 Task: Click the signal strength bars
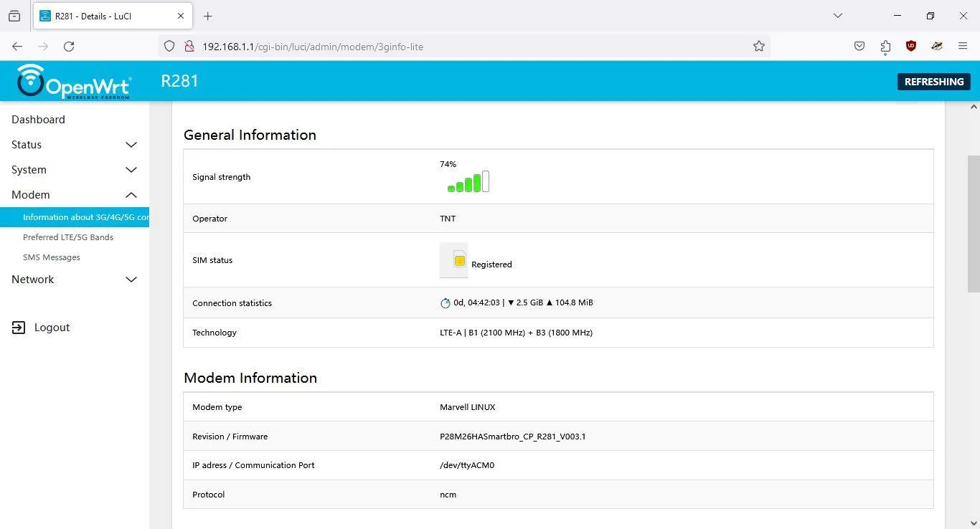468,182
